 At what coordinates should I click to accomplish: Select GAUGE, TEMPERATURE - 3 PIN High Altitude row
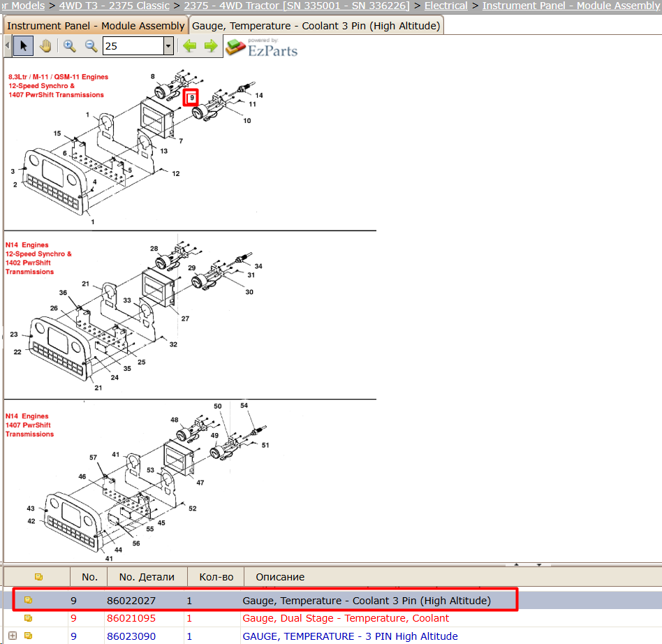(350, 636)
